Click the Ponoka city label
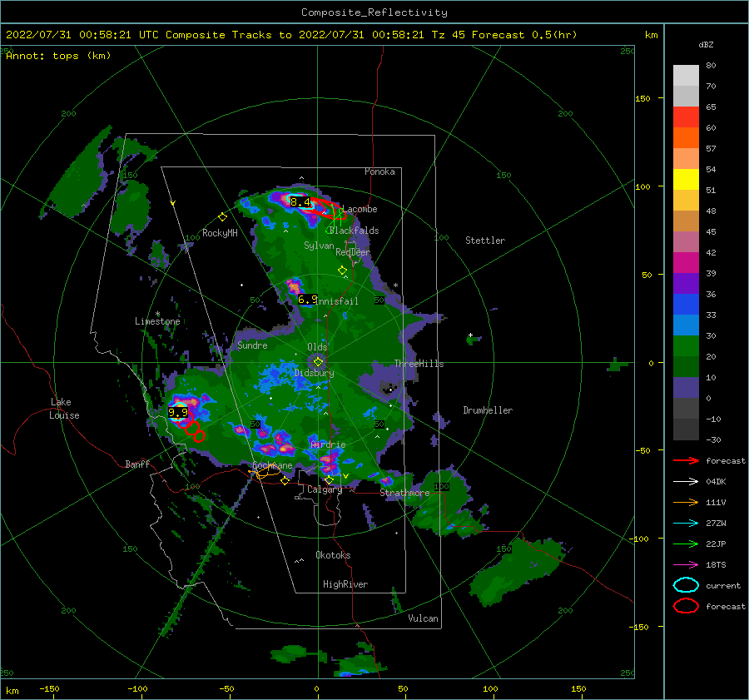Image resolution: width=749 pixels, height=700 pixels. [x=379, y=171]
